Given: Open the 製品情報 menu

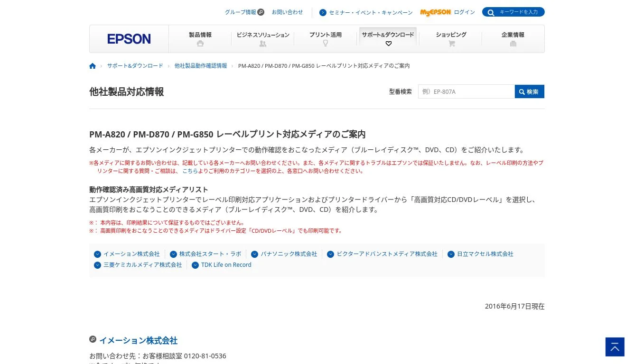Looking at the screenshot, I should (200, 39).
